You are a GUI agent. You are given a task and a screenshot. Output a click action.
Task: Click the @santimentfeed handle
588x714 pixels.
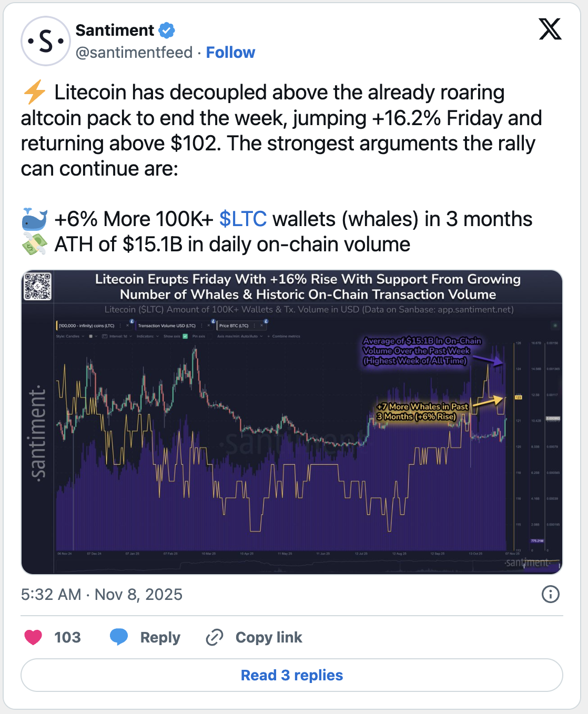point(134,53)
